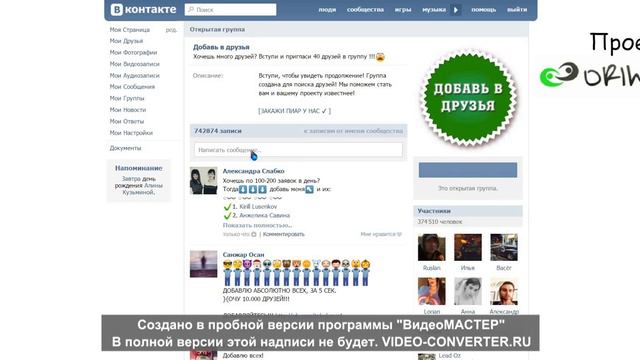Open member Илья's avatar
This screenshot has width=640, height=360.
click(468, 247)
